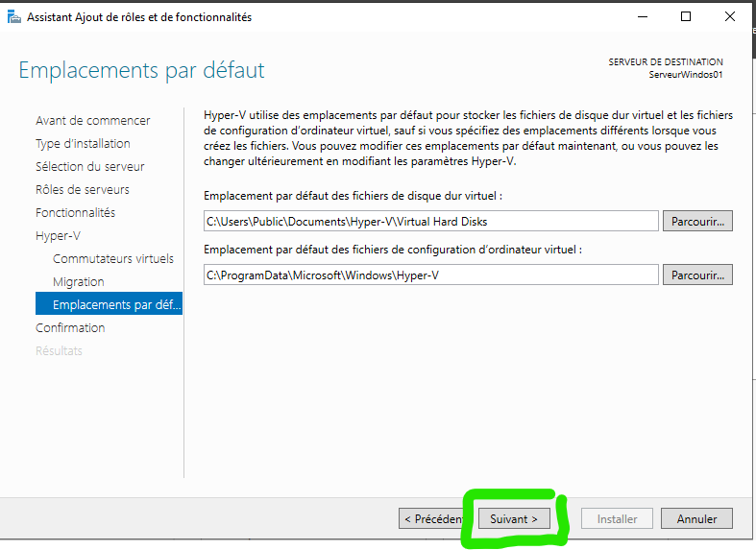Jump to the Rôles de serveurs page

[82, 189]
